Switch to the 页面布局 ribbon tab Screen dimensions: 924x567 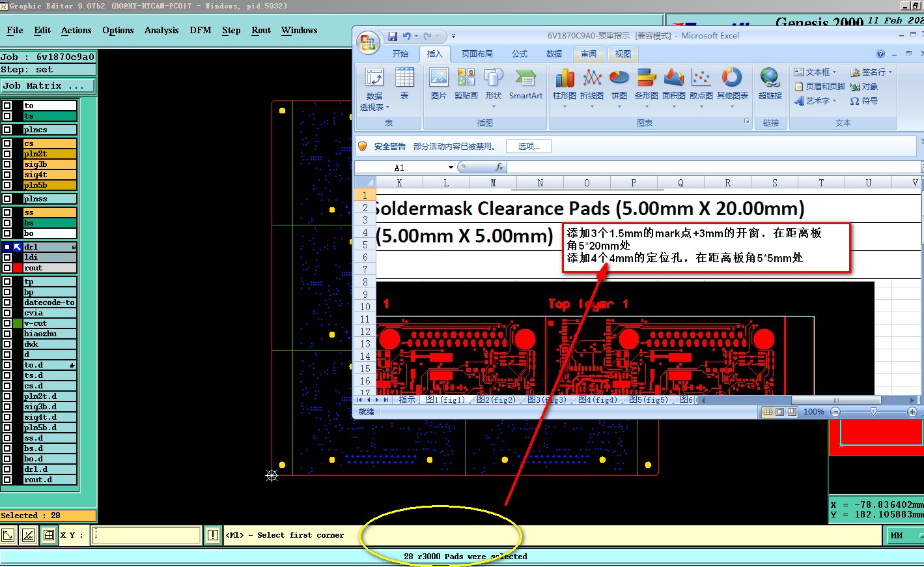click(x=477, y=54)
